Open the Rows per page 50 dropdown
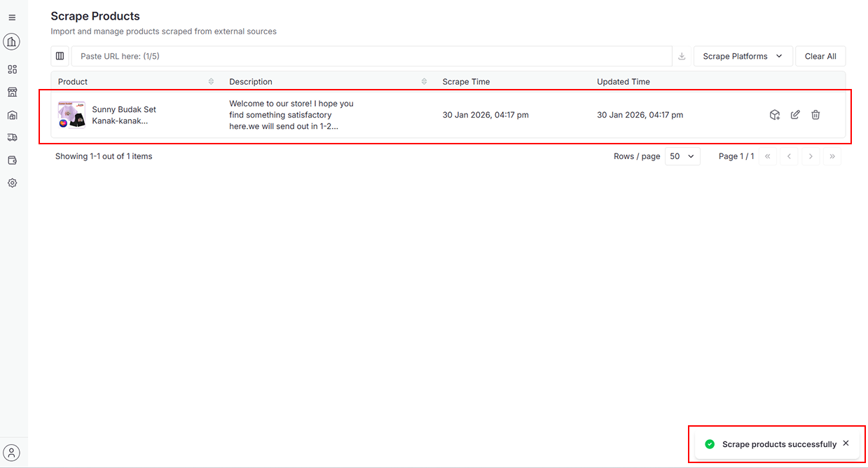This screenshot has height=468, width=868. pos(682,156)
